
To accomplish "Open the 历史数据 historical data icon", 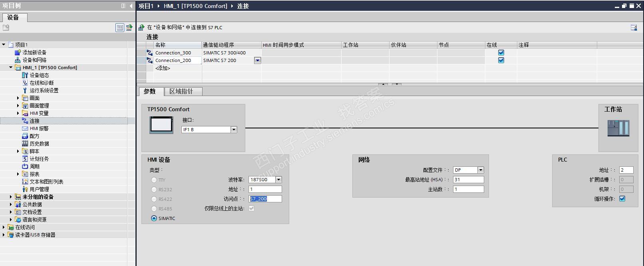I will click(25, 144).
